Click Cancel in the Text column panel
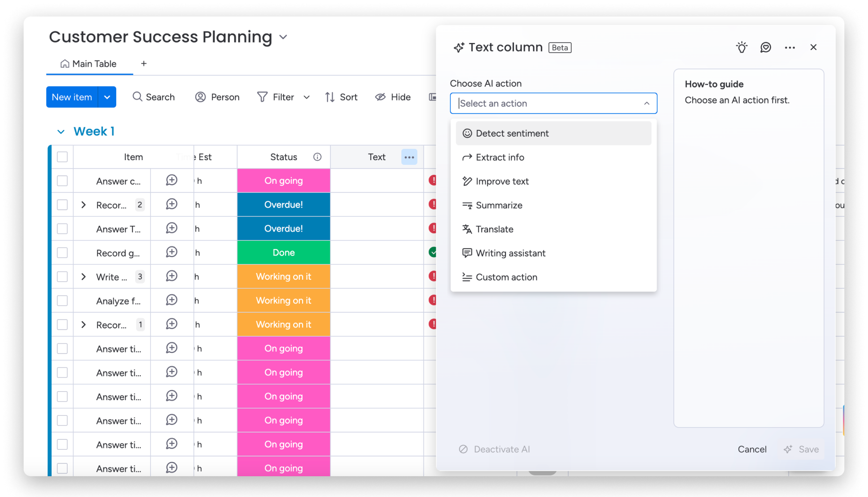868x497 pixels. click(752, 449)
